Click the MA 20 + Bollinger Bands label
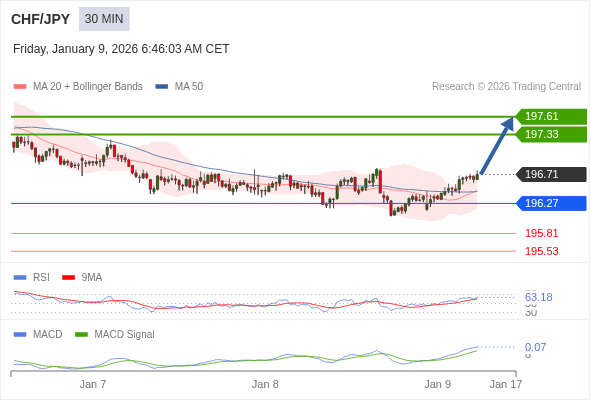 point(88,87)
